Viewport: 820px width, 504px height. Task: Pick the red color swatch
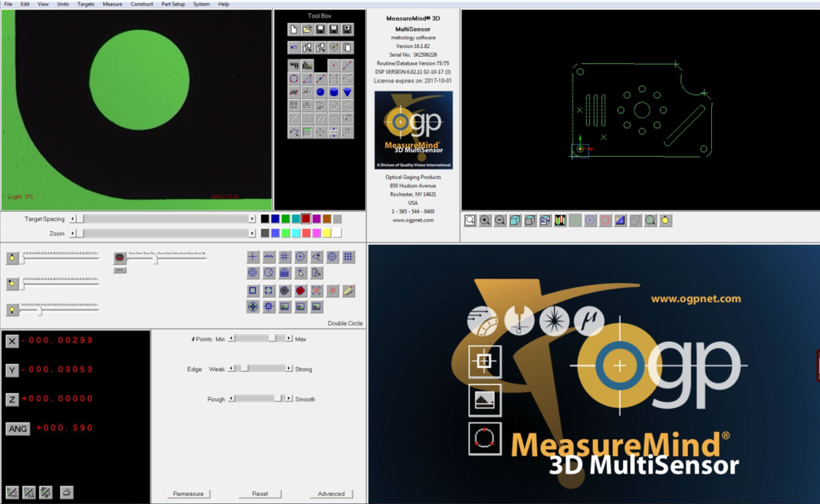click(306, 218)
